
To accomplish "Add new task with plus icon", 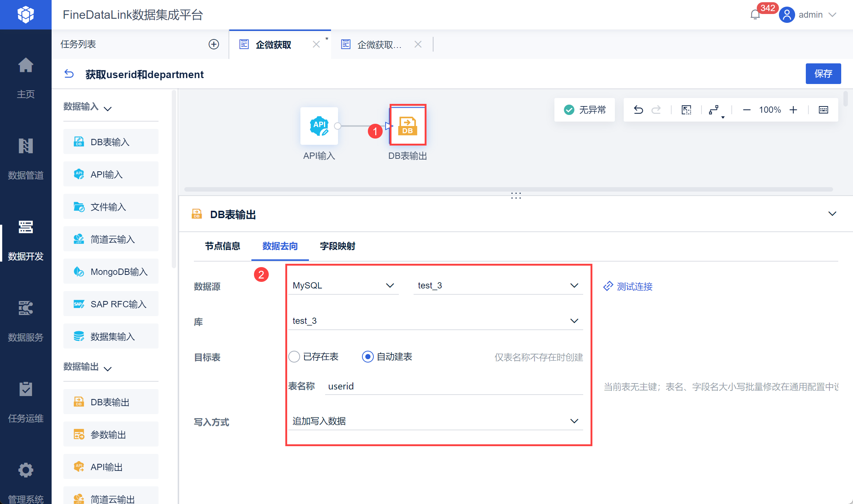I will [x=214, y=44].
